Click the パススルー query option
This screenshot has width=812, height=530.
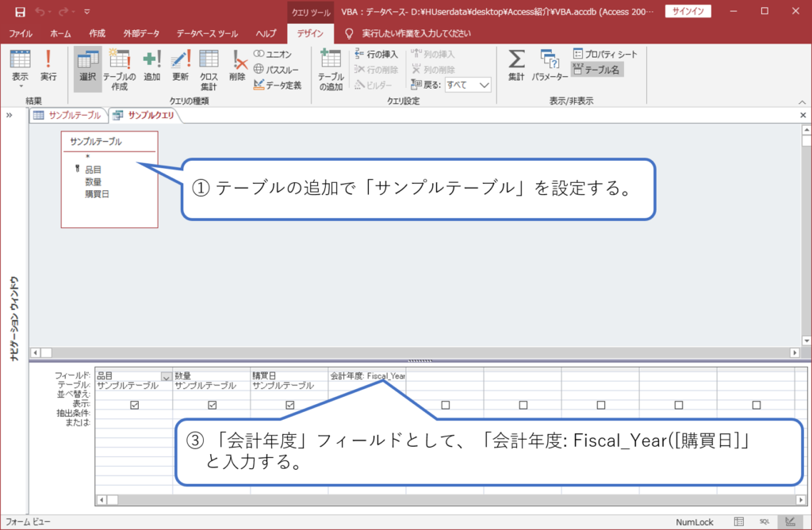coord(276,70)
